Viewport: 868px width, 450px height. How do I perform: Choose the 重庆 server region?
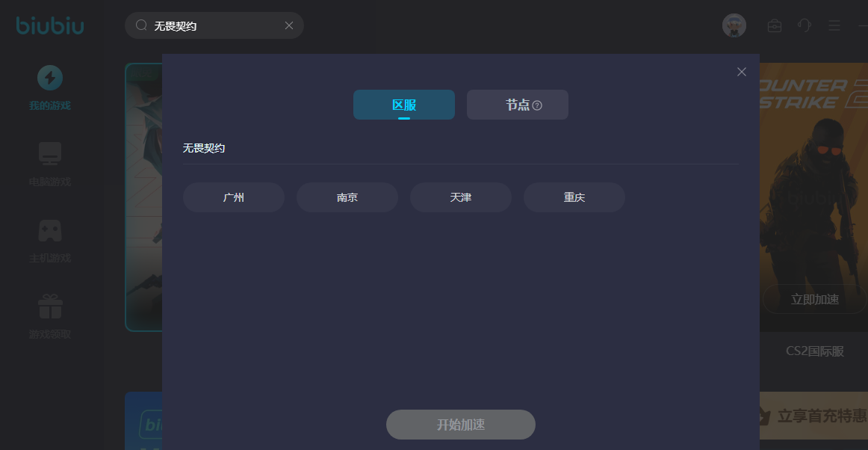(574, 197)
